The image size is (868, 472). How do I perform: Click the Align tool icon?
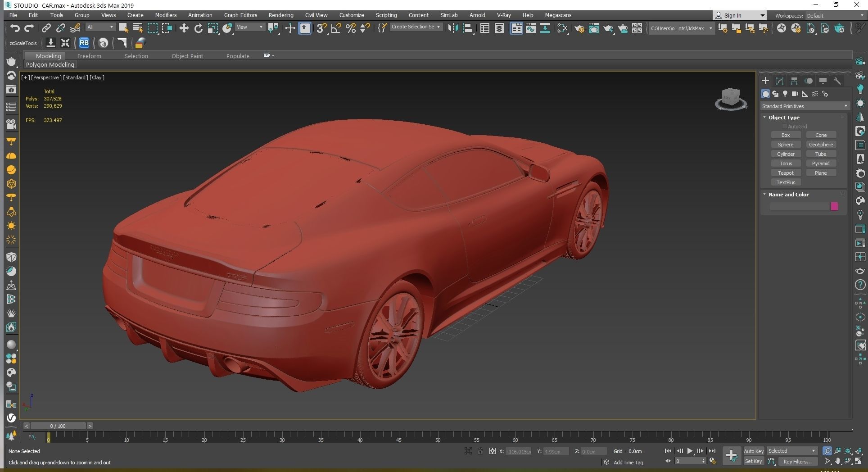pyautogui.click(x=467, y=28)
